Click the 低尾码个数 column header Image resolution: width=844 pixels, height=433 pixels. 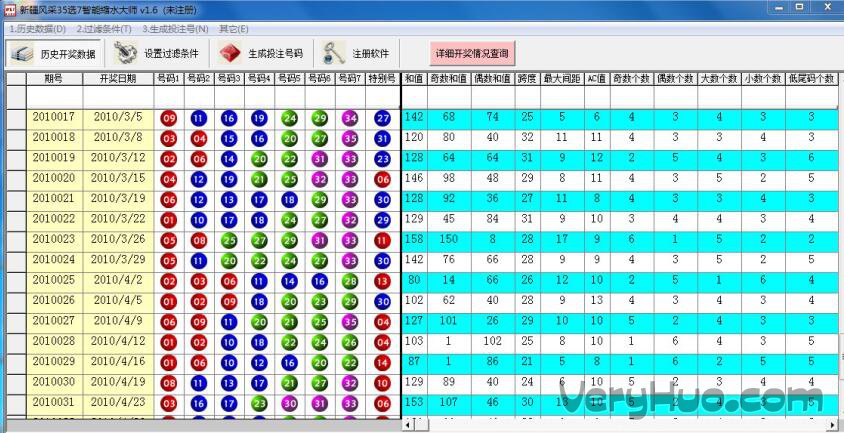811,79
